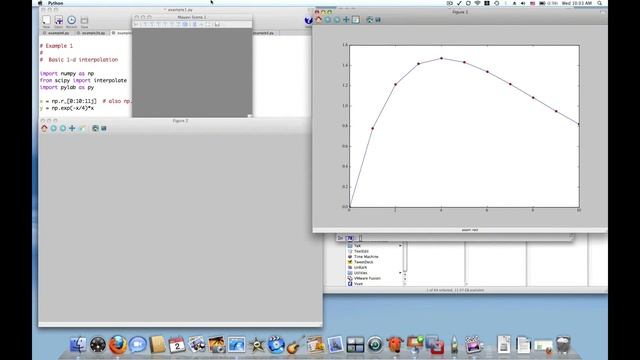Click the Home icon in Figure 1 toolbar
Screen dimensions: 640x360
tap(319, 20)
